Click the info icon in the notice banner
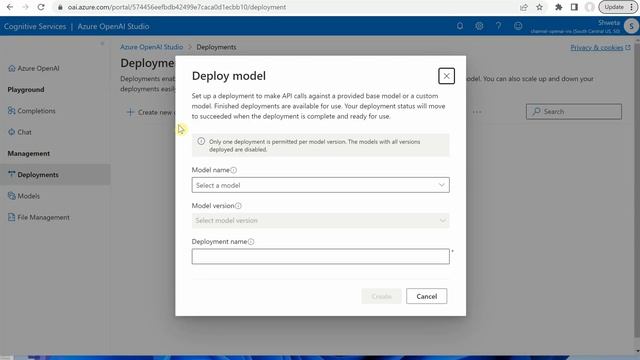Image resolution: width=640 pixels, height=360 pixels. [x=201, y=141]
